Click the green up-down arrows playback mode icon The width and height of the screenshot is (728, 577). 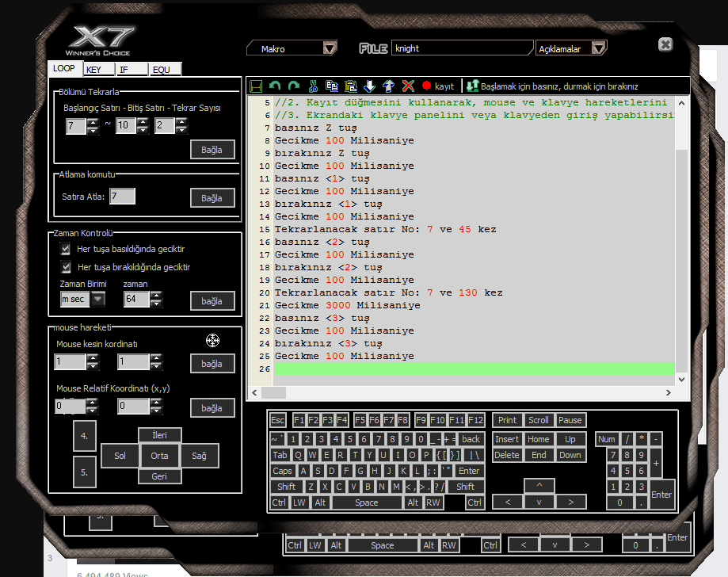click(472, 86)
